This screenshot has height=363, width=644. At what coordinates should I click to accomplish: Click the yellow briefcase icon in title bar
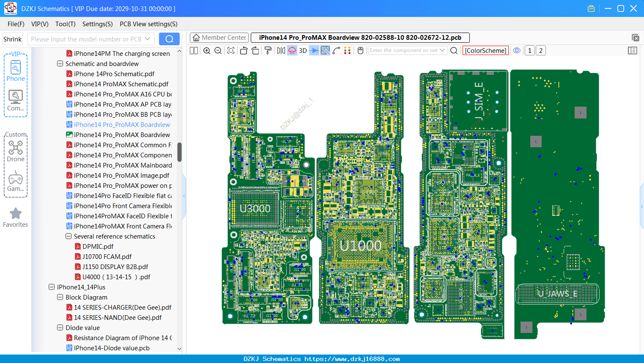click(x=591, y=8)
